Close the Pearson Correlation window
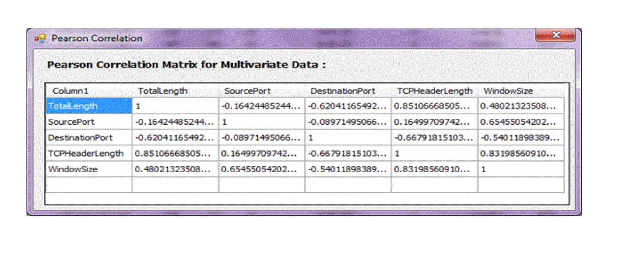This screenshot has width=644, height=255. [555, 36]
